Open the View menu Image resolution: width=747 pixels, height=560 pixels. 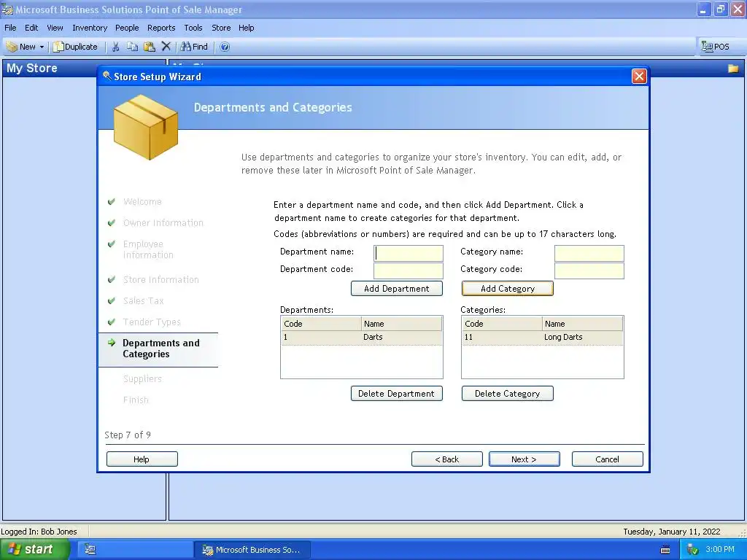click(55, 28)
